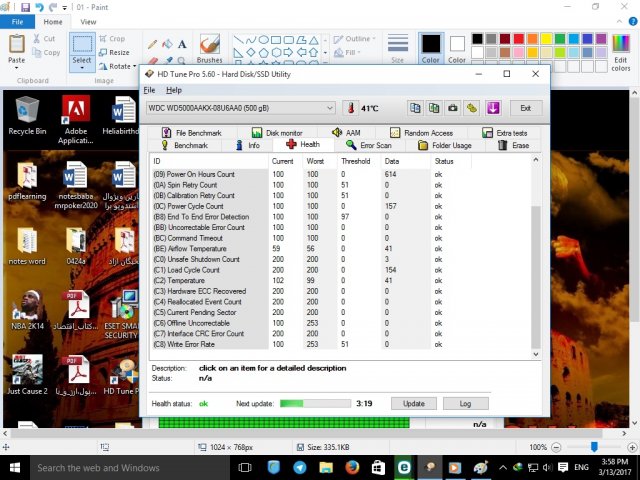Open the Recycle Bin desktop icon
640x480 pixels.
click(x=27, y=115)
